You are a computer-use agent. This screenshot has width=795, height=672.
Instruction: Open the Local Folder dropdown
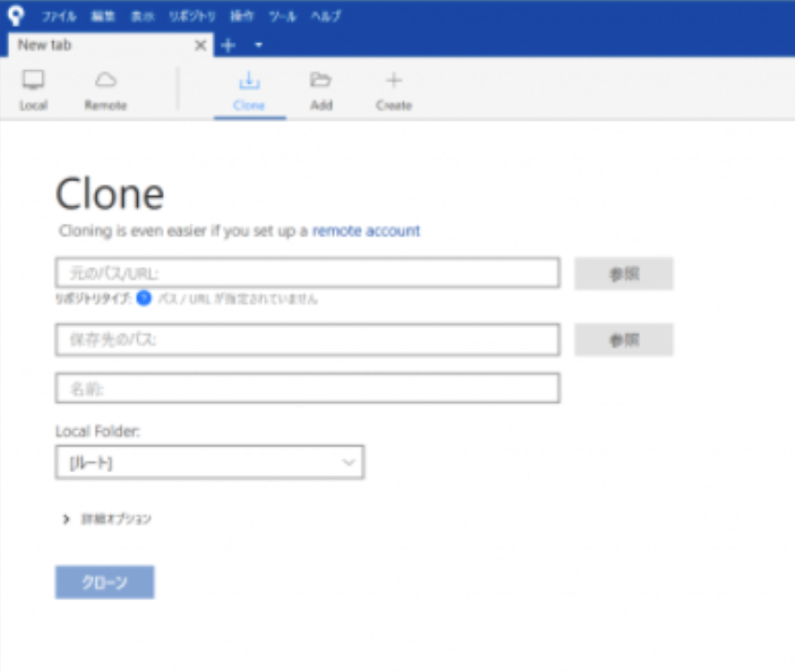click(210, 462)
